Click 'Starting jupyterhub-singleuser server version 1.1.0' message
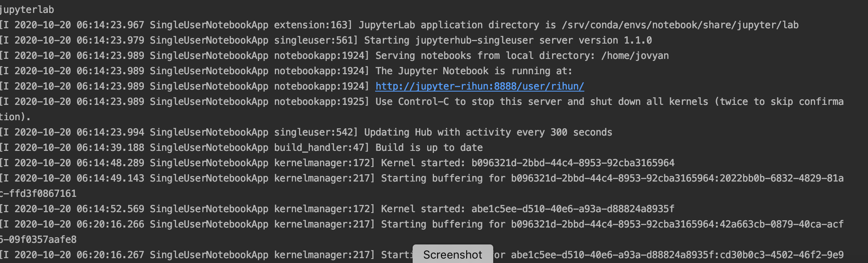The height and width of the screenshot is (263, 868). pos(508,40)
